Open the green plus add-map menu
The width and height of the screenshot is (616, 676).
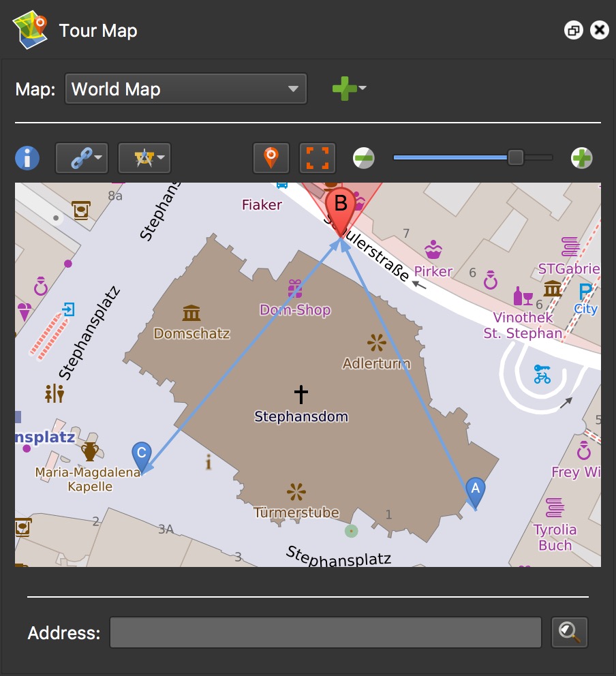click(x=348, y=89)
